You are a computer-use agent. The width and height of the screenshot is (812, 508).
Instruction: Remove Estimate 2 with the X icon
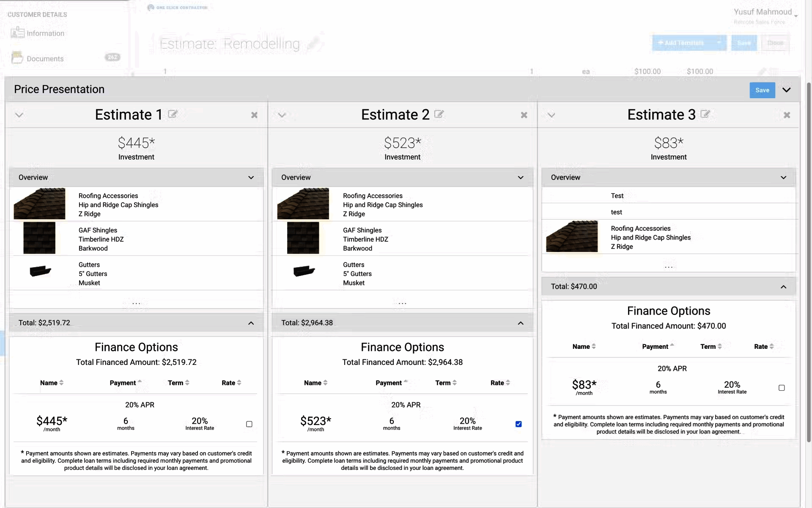click(x=524, y=115)
